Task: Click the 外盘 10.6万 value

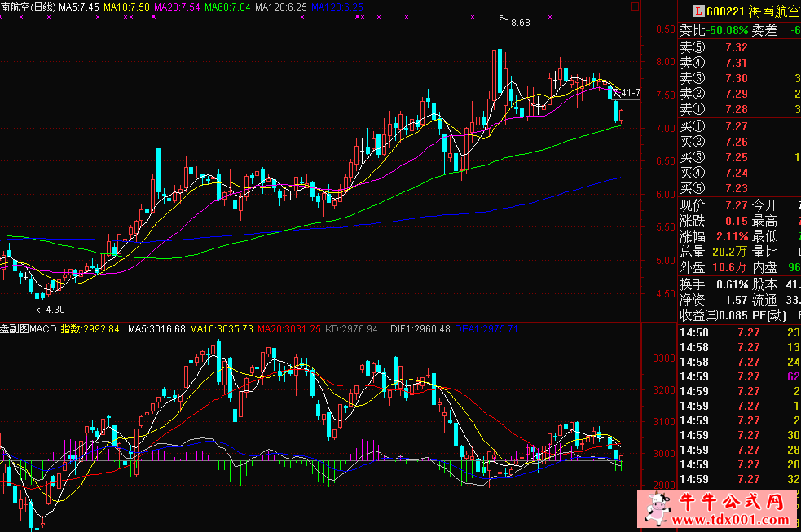Action: pos(729,267)
